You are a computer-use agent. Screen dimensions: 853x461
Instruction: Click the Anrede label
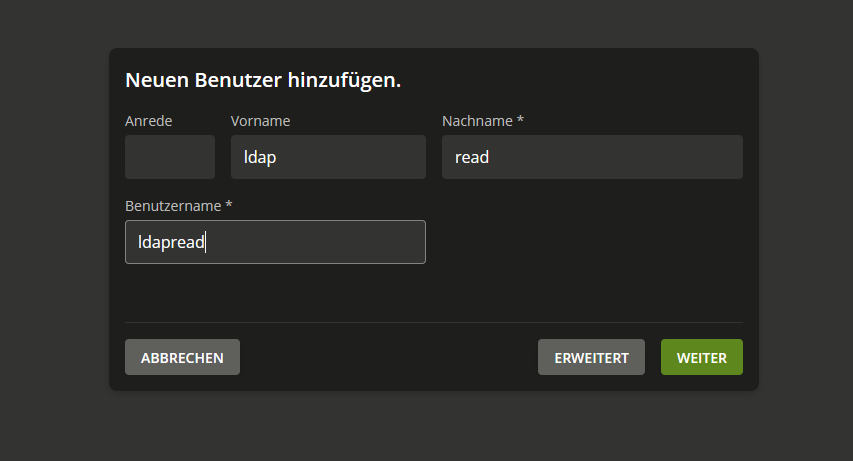pyautogui.click(x=149, y=121)
